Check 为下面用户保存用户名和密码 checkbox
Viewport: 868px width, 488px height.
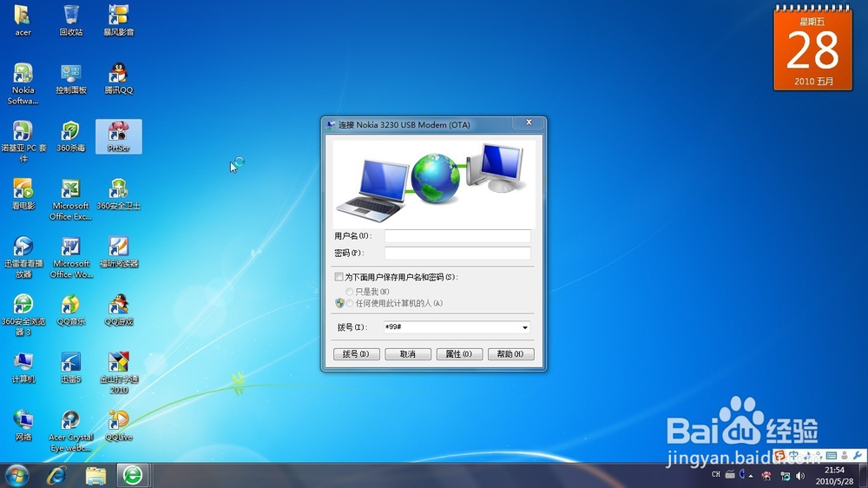click(339, 276)
